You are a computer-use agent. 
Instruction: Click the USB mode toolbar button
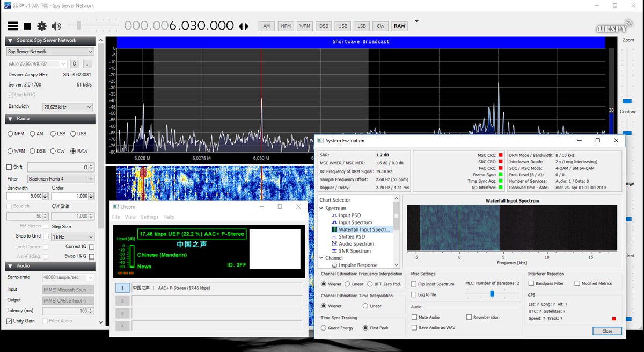click(342, 26)
